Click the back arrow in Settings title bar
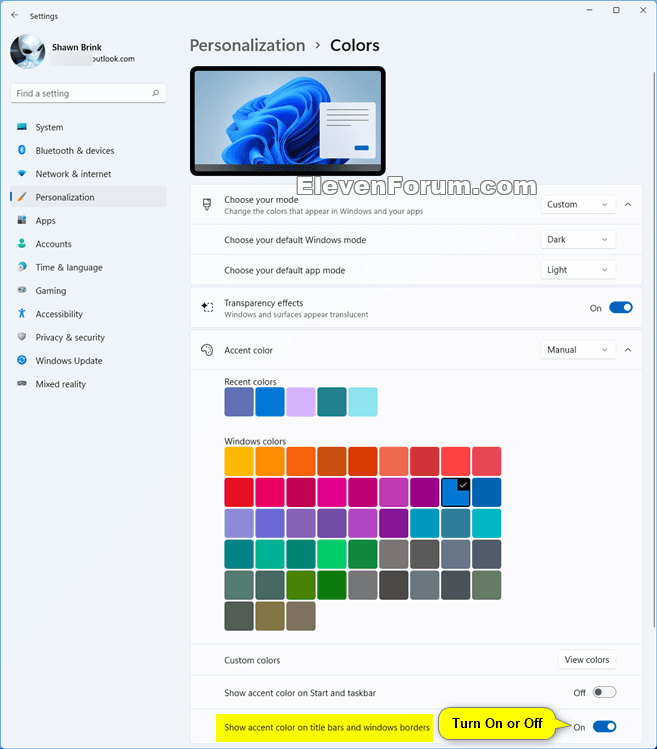This screenshot has height=749, width=657. click(x=14, y=15)
